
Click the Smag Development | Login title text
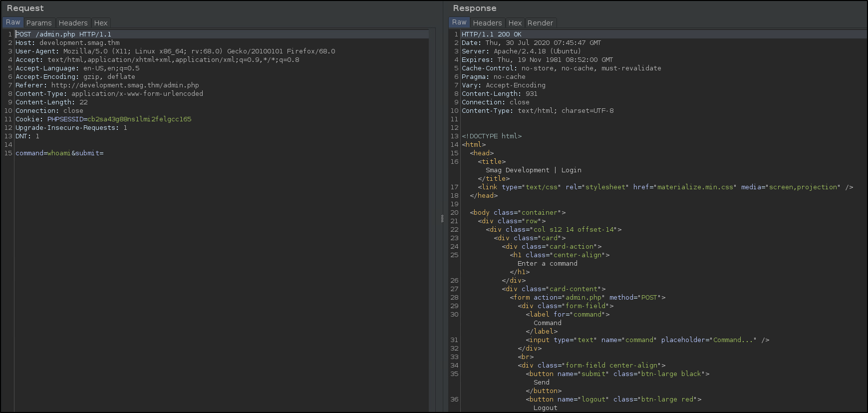(534, 170)
